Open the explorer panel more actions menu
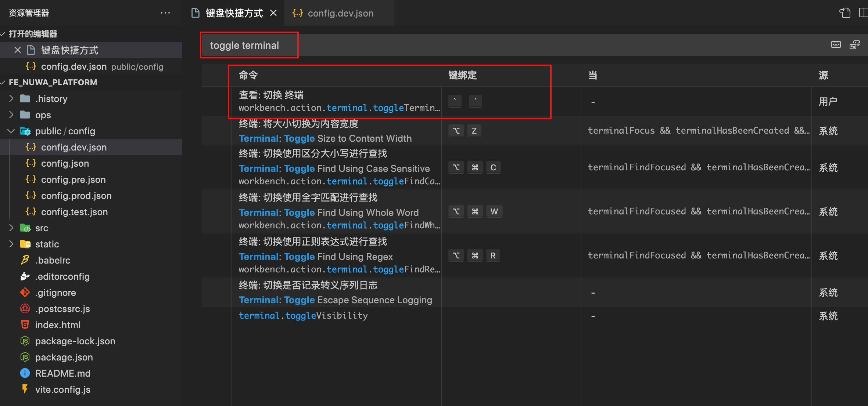The image size is (868, 406). point(165,13)
